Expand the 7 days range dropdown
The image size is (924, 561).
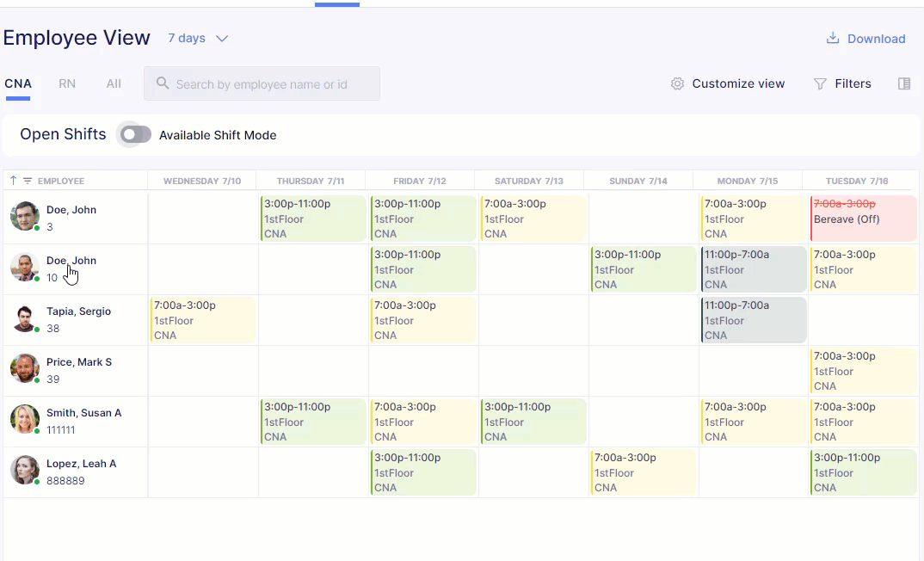coord(197,39)
